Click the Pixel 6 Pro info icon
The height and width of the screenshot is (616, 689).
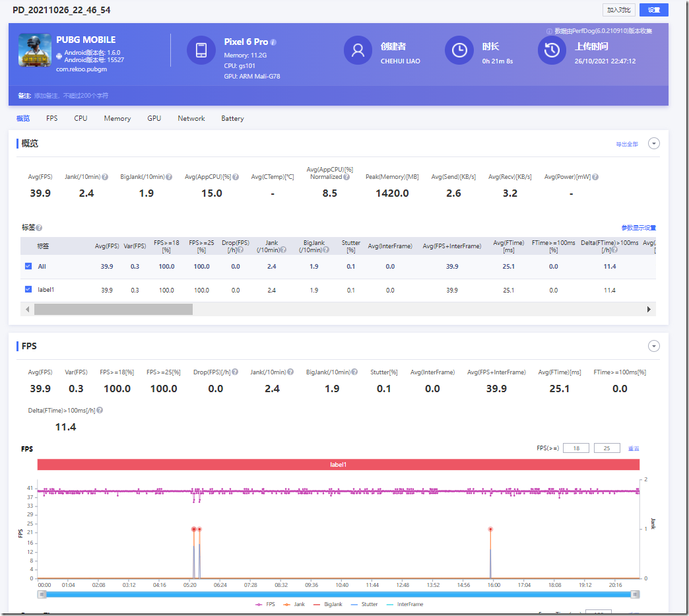273,42
